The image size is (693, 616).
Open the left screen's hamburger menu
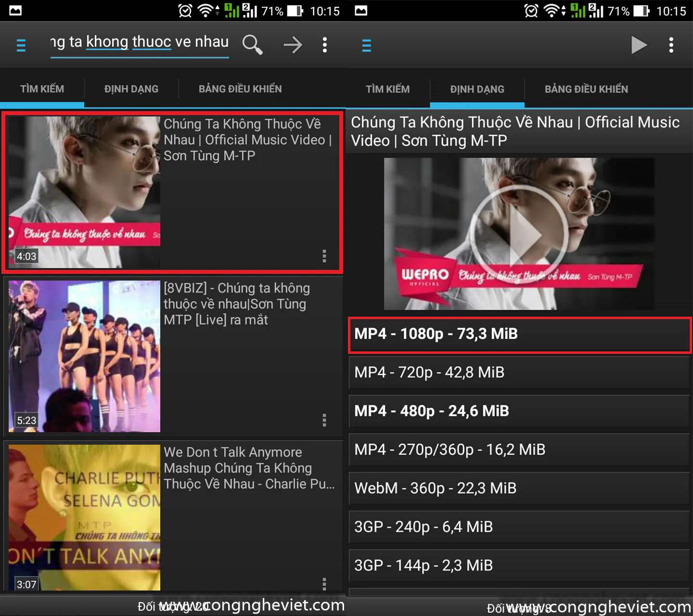pos(21,45)
